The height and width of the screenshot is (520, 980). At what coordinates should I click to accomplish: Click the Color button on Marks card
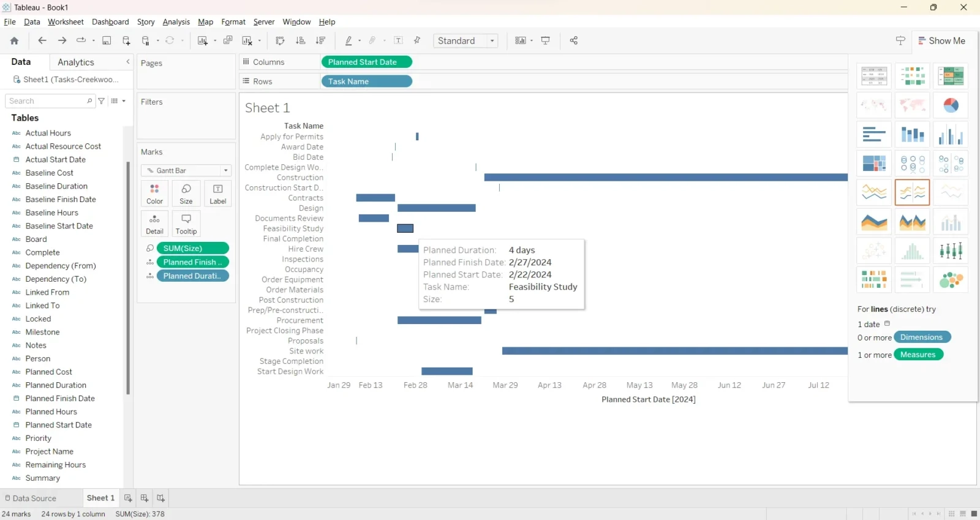pos(154,194)
